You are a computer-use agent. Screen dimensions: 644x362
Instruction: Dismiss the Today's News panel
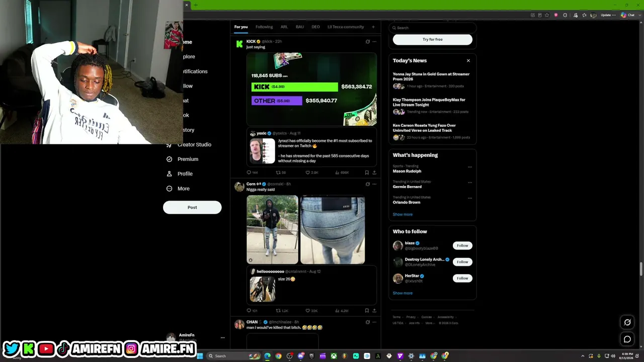click(468, 60)
